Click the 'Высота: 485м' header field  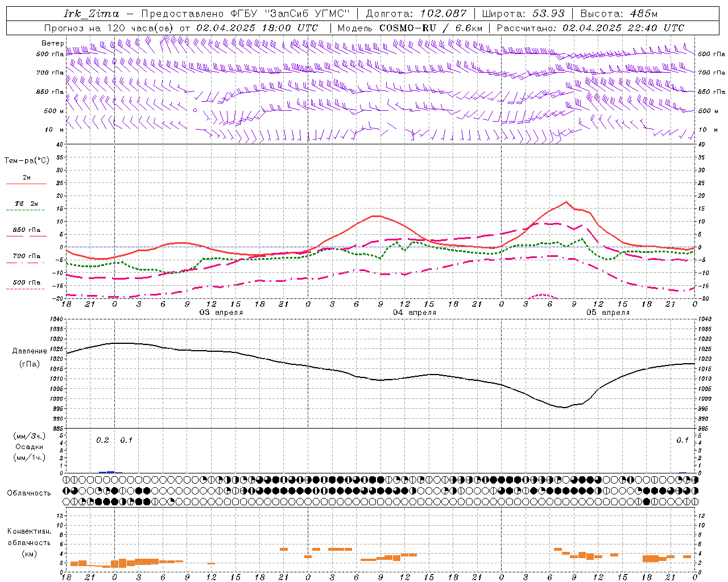tap(619, 14)
